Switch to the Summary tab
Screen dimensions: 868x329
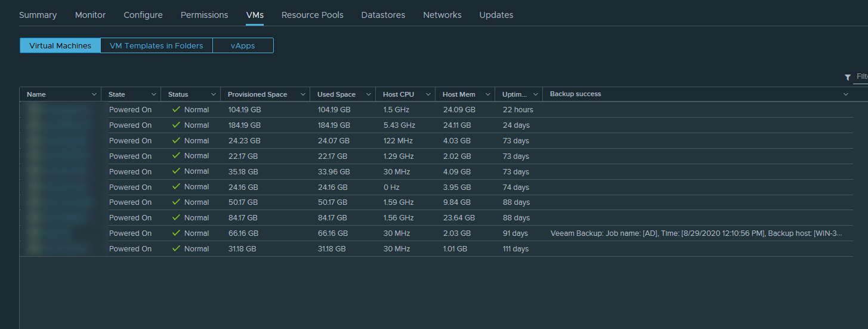38,15
